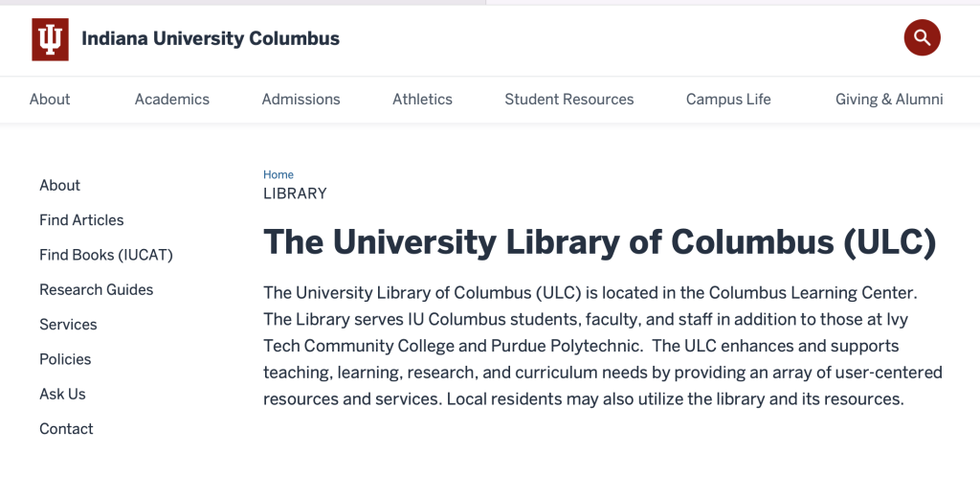980x499 pixels.
Task: Open the Student Resources menu
Action: [569, 100]
